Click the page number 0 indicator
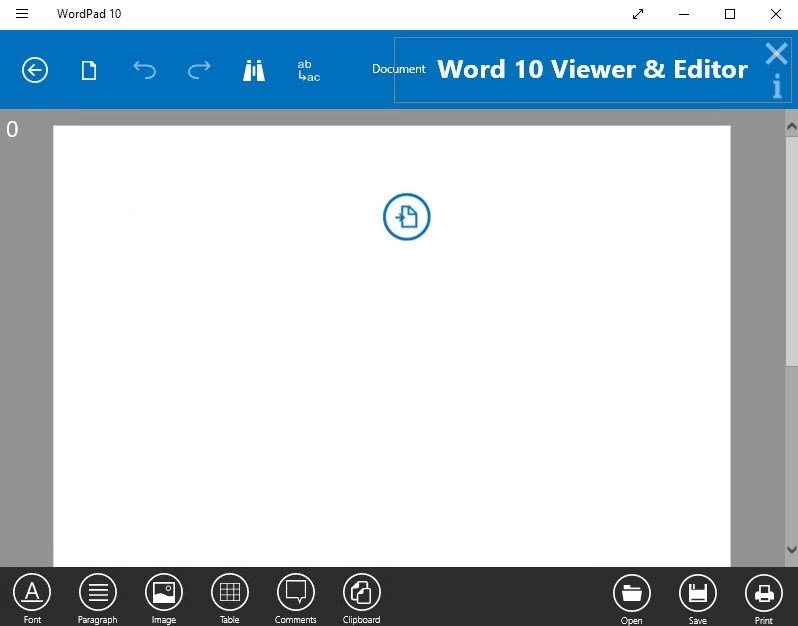 coord(12,129)
